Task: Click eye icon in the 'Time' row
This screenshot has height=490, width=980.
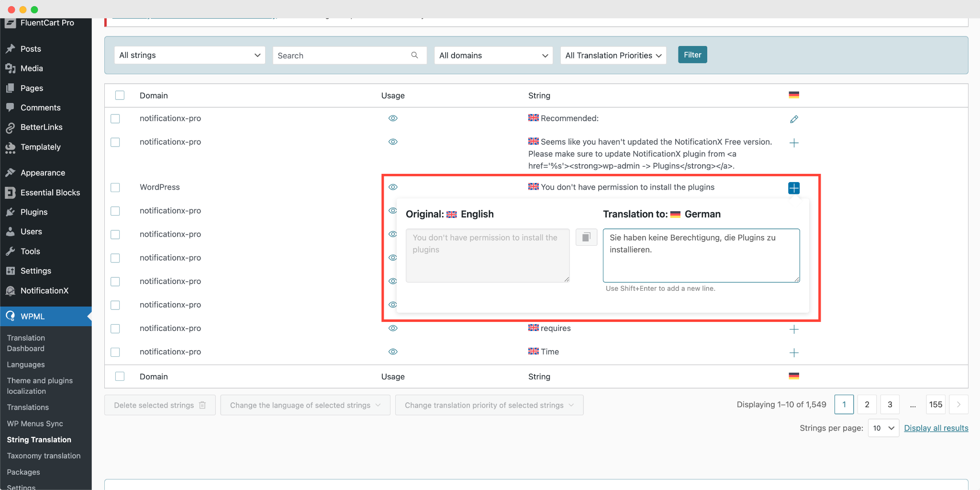Action: coord(393,352)
